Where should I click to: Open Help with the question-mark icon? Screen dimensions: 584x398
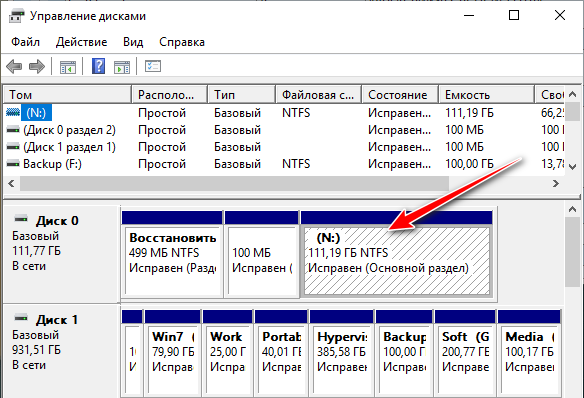pyautogui.click(x=98, y=66)
